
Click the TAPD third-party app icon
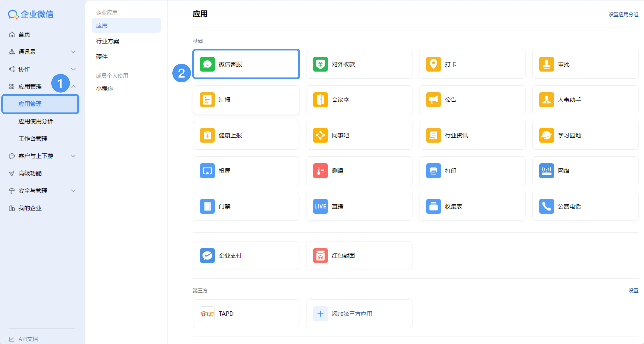tap(207, 314)
